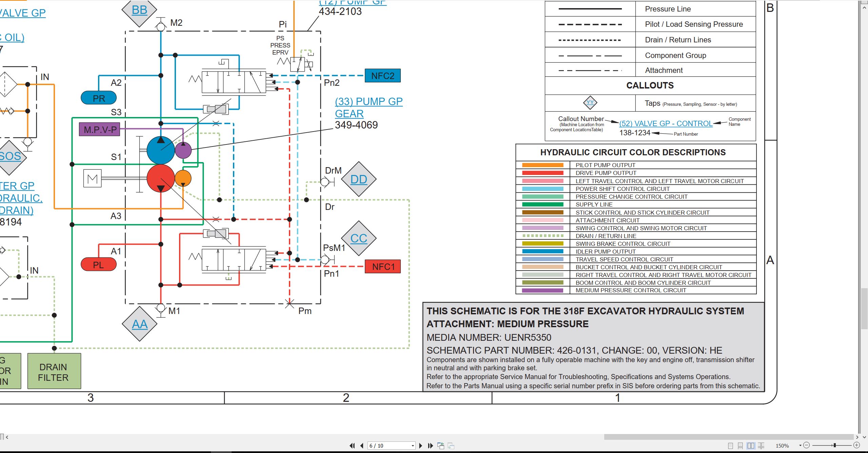The height and width of the screenshot is (453, 868).
Task: Click the purple M.P.V-P label
Action: (x=100, y=130)
